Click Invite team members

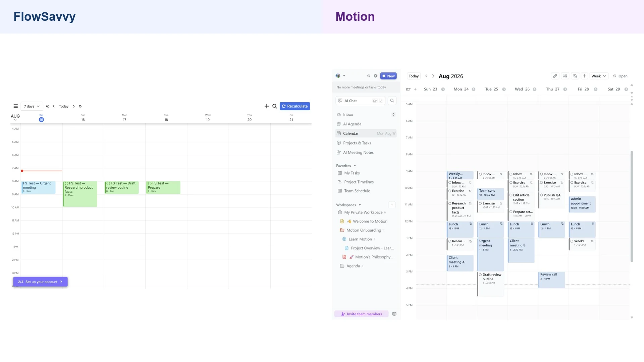pos(362,314)
